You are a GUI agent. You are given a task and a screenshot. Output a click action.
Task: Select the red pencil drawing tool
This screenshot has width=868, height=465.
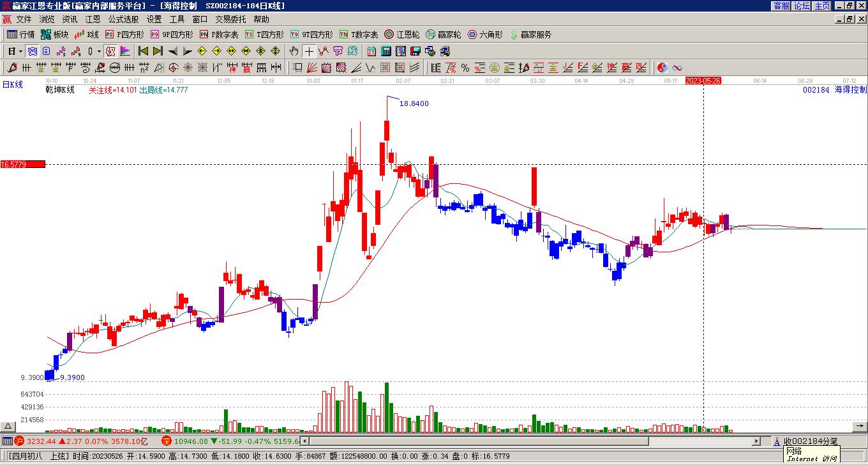tap(12, 68)
